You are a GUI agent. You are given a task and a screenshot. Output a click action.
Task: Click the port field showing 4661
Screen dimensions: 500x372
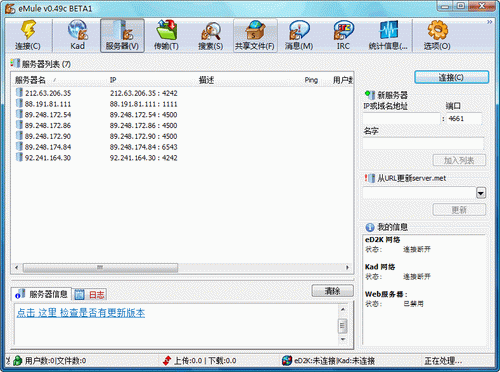(464, 119)
